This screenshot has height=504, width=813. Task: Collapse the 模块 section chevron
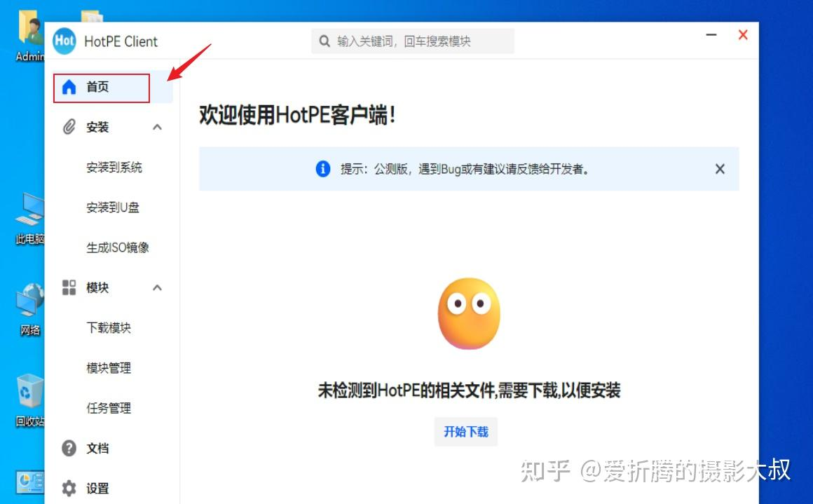click(x=158, y=287)
